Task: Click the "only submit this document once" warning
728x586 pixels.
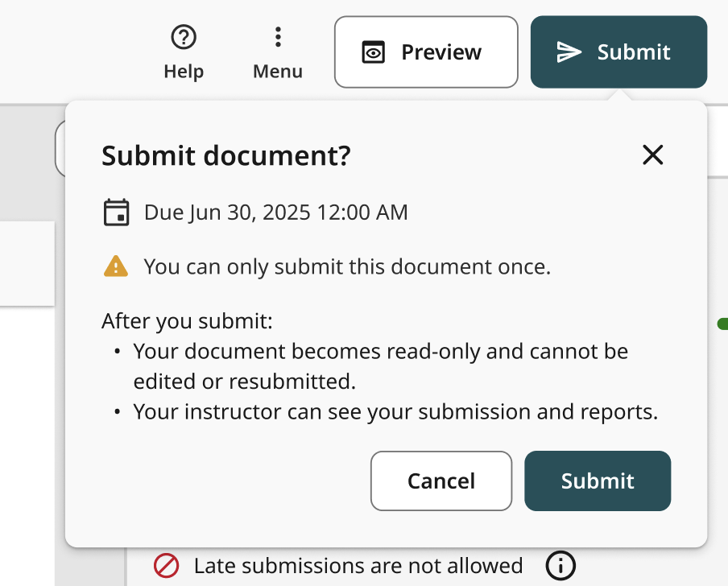Action: [347, 266]
